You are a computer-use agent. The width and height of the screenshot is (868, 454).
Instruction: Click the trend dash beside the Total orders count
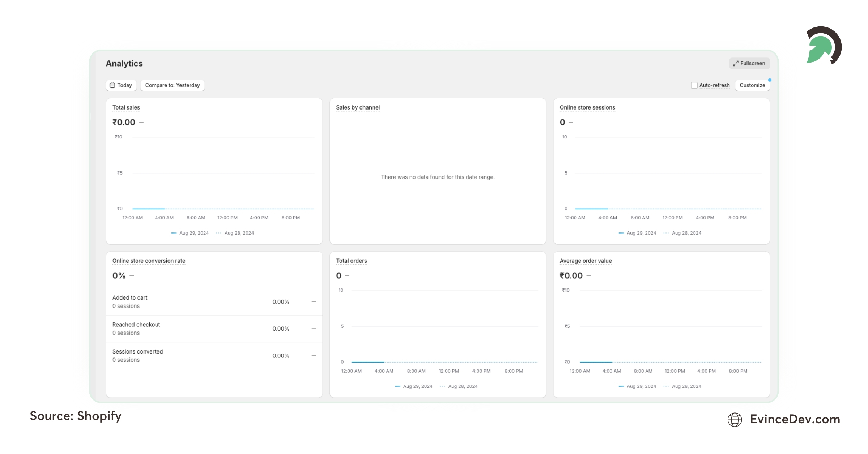(348, 276)
